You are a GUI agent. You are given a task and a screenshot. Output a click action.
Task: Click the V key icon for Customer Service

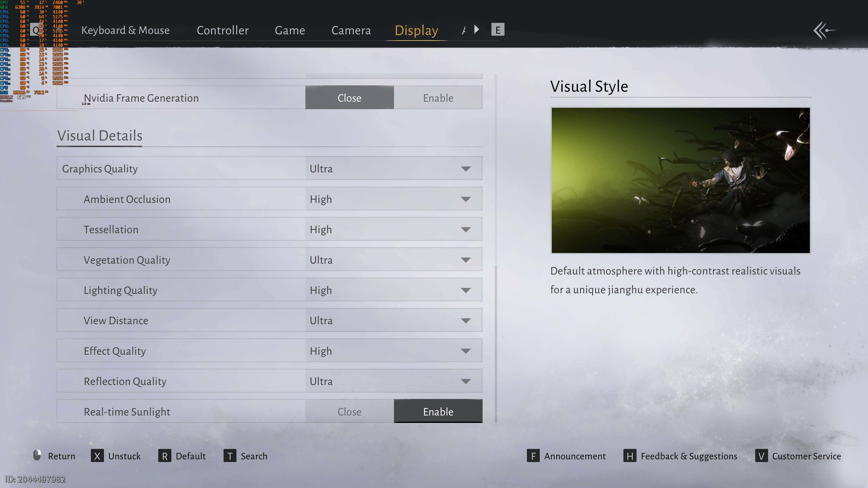tap(761, 456)
